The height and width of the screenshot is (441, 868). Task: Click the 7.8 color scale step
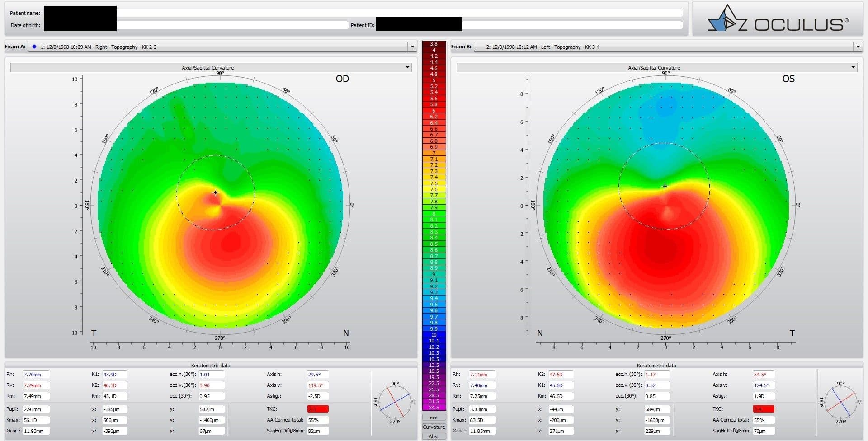point(434,201)
